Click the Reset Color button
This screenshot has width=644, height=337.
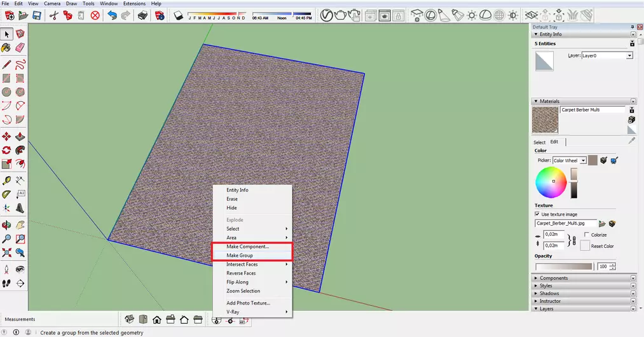(585, 246)
